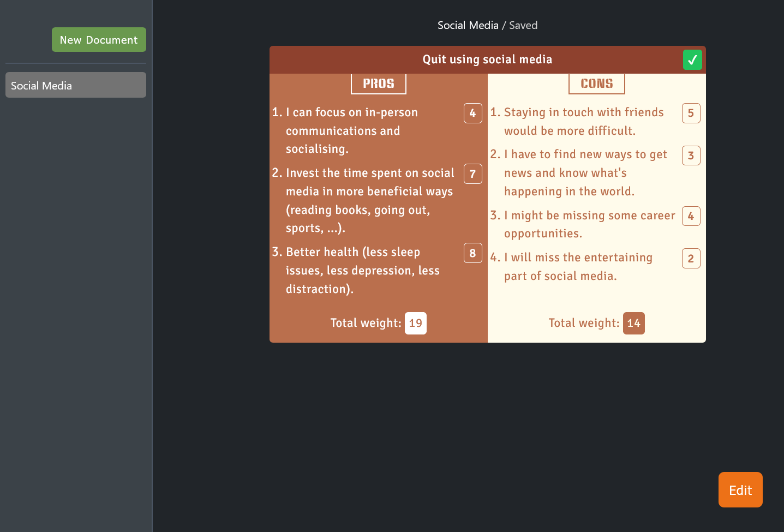Select the weight 5 badge beside first con
This screenshot has height=532, width=784.
coord(691,113)
